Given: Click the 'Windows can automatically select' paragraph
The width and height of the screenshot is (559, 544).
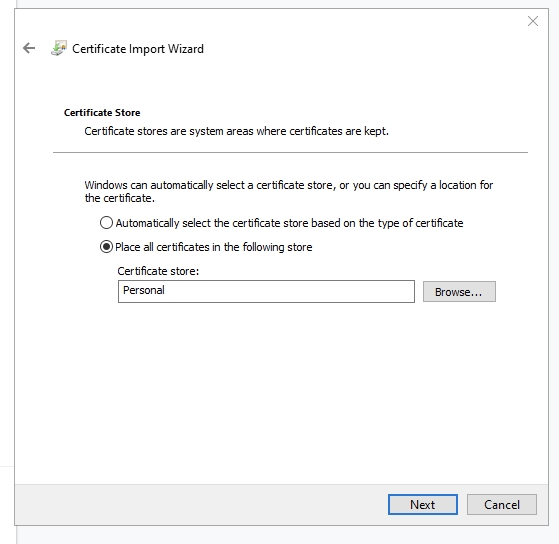Looking at the screenshot, I should click(x=289, y=191).
